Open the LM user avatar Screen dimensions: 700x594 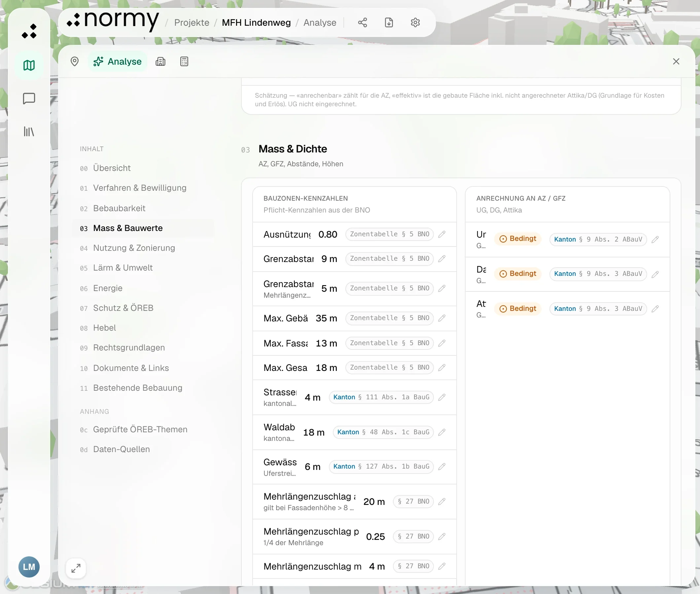click(x=29, y=567)
